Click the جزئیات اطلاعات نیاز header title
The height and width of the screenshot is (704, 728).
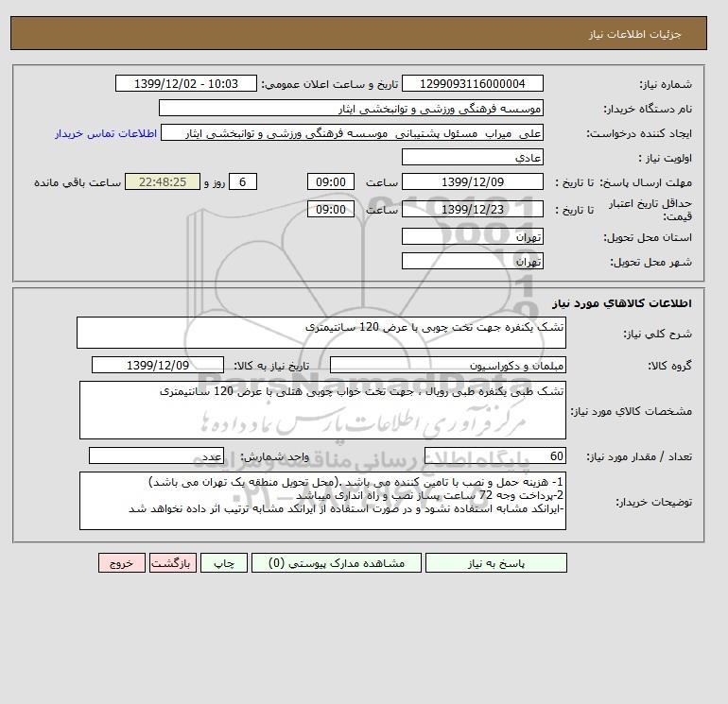coord(634,34)
